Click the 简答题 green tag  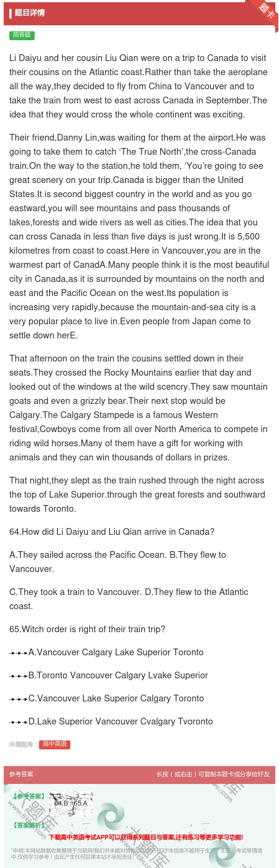pyautogui.click(x=22, y=35)
